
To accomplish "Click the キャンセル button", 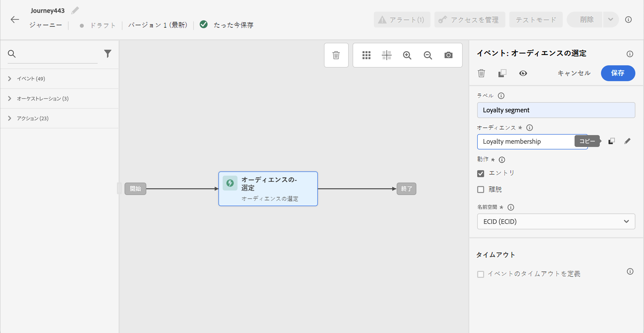I will click(x=574, y=73).
